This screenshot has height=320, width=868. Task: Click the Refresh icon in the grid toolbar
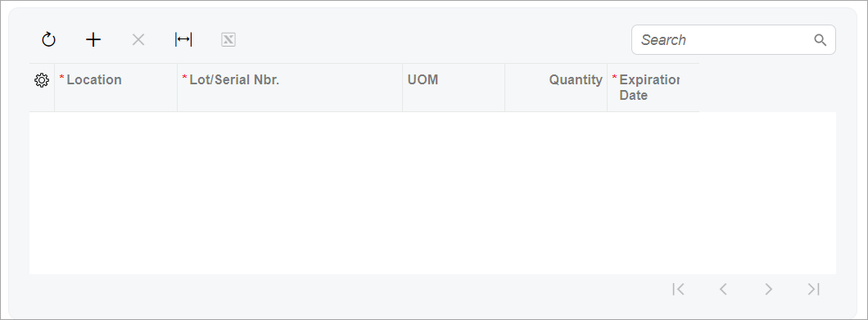tap(48, 40)
